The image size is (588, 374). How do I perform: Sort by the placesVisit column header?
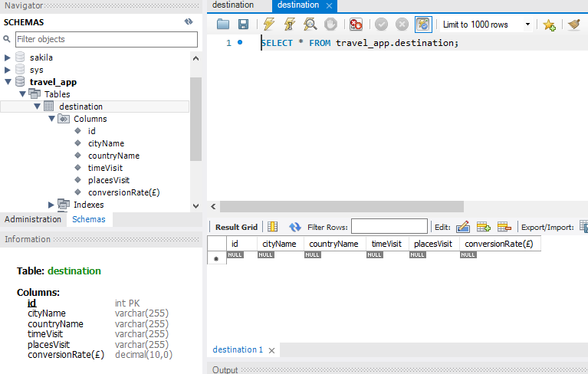[434, 244]
